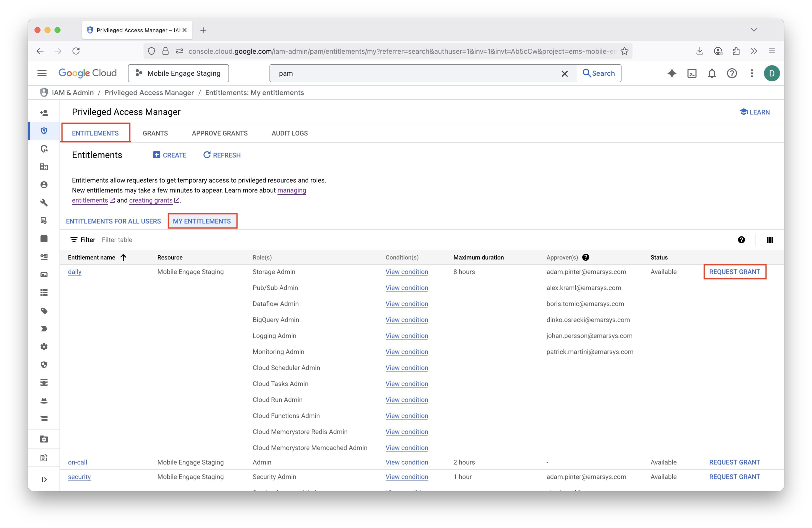Open column display options icon
Viewport: 812px width, 528px height.
770,240
